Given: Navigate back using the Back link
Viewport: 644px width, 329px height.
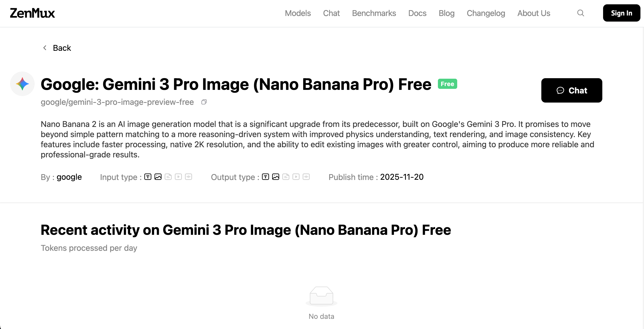Looking at the screenshot, I should click(62, 48).
